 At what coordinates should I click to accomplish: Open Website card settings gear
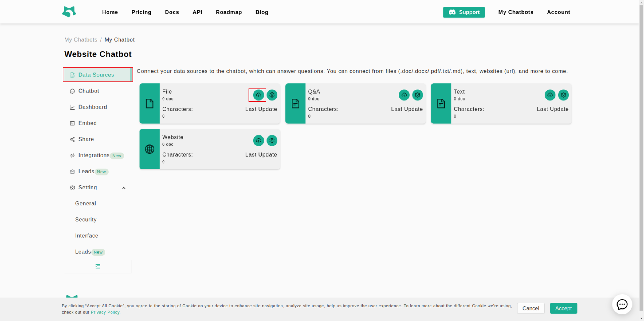pos(272,141)
